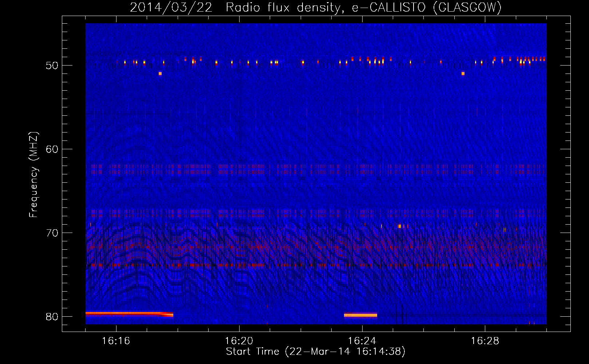Click the 16:20 time tick label
The height and width of the screenshot is (364, 589).
pyautogui.click(x=239, y=341)
